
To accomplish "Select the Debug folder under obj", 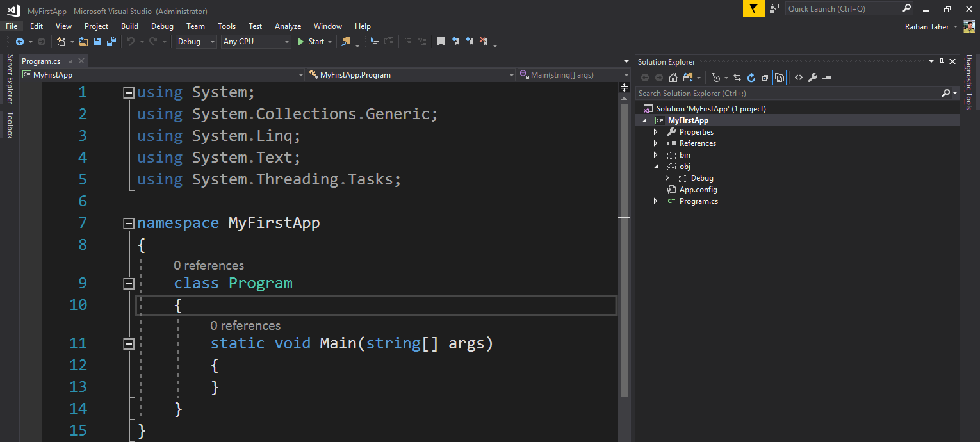I will coord(702,178).
